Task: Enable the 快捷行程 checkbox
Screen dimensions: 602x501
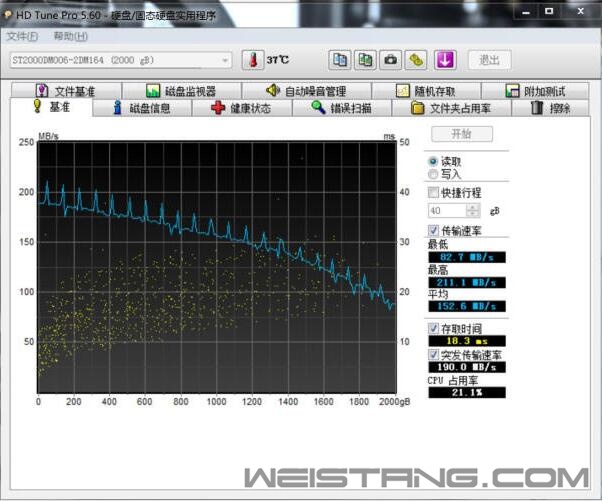Action: pyautogui.click(x=433, y=192)
